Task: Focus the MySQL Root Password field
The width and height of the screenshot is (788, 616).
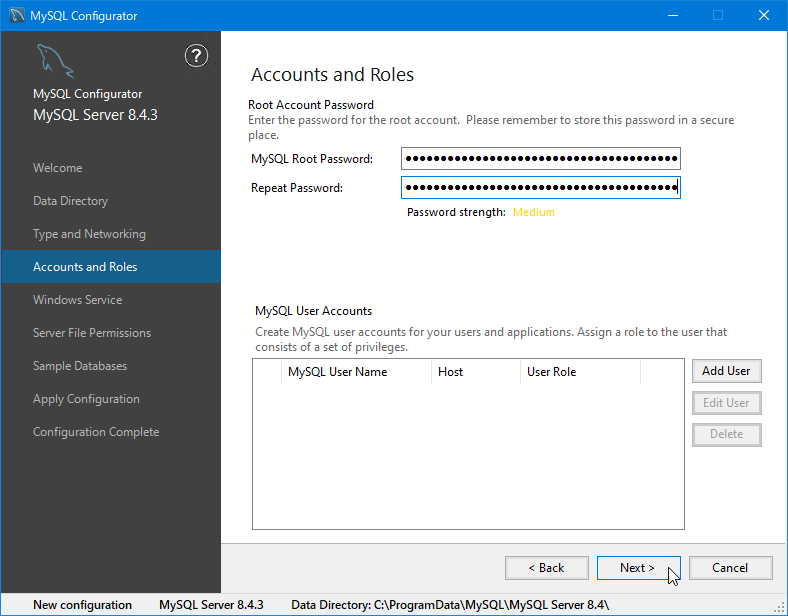Action: click(541, 159)
